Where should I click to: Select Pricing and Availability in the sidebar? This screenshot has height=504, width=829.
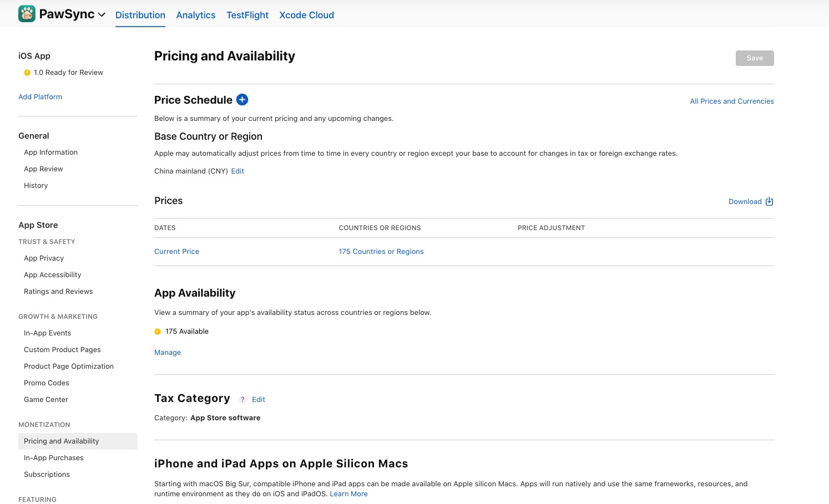click(78, 441)
